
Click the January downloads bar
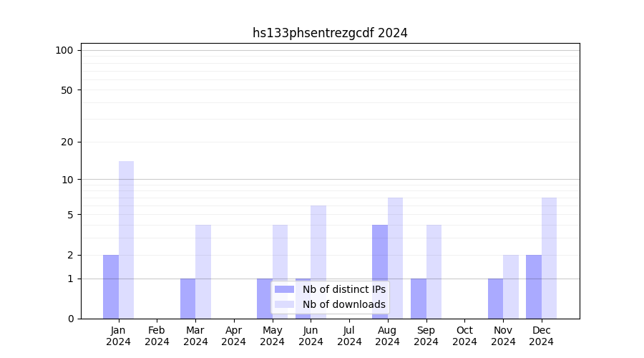click(x=126, y=240)
